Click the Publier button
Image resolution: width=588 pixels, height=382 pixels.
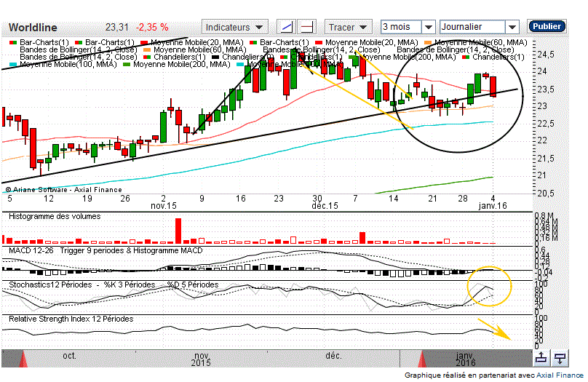pyautogui.click(x=547, y=26)
